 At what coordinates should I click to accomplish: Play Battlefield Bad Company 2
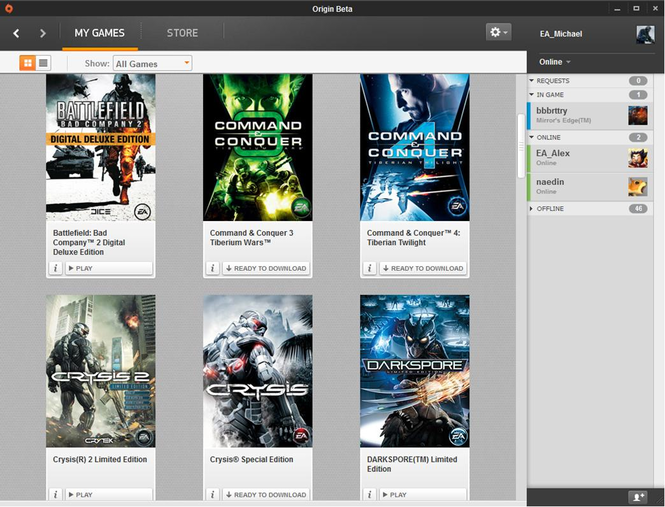pos(109,268)
